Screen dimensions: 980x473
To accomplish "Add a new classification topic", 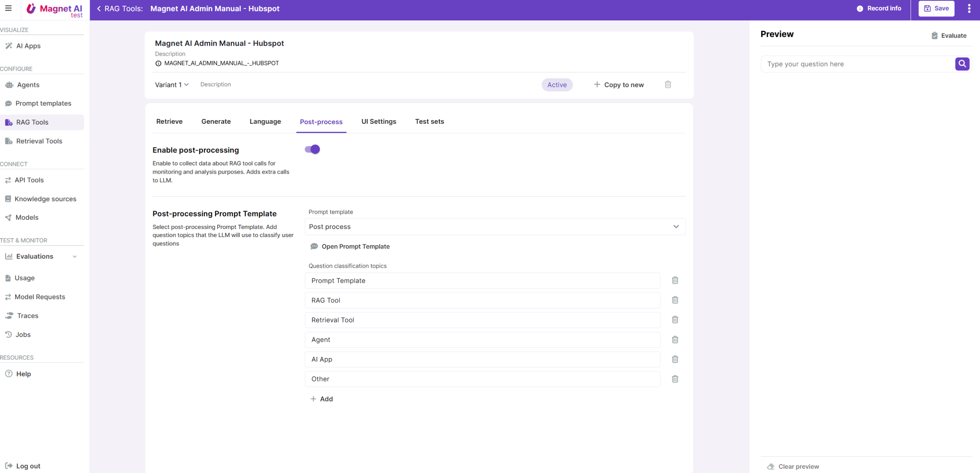I will pos(322,399).
